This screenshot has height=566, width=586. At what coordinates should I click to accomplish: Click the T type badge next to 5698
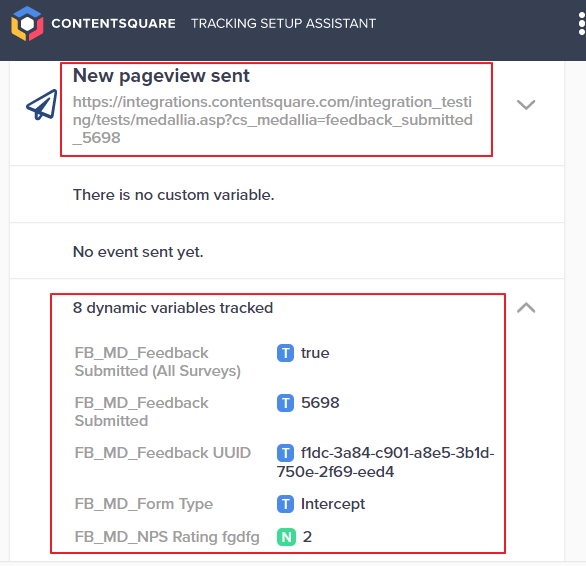pyautogui.click(x=285, y=403)
